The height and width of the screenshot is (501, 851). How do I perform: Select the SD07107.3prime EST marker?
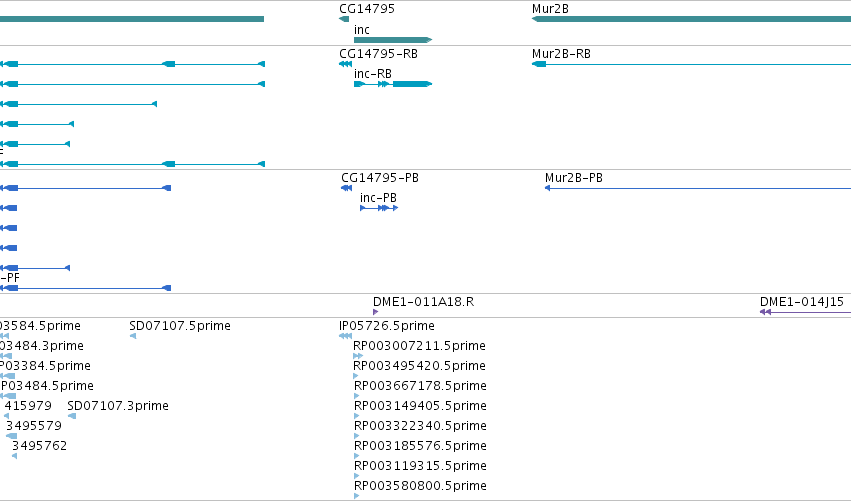click(x=72, y=416)
